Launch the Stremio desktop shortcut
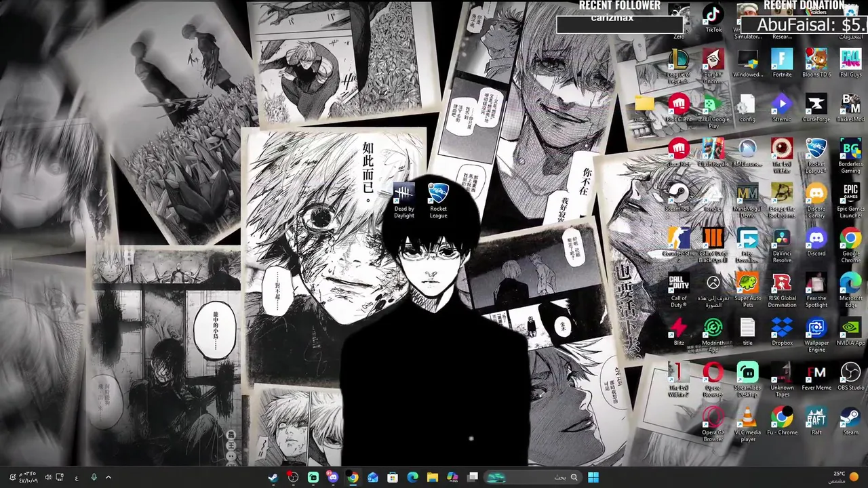 (782, 108)
